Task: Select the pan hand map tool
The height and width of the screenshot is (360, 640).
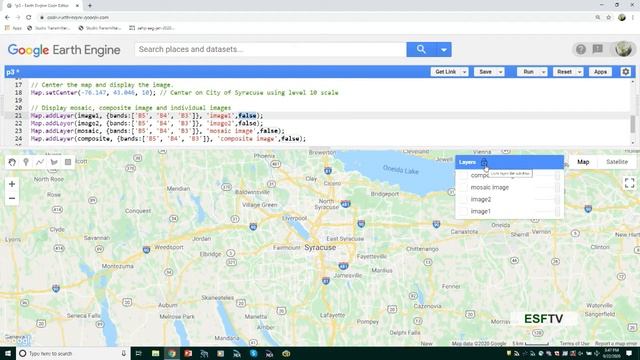Action: click(x=12, y=162)
